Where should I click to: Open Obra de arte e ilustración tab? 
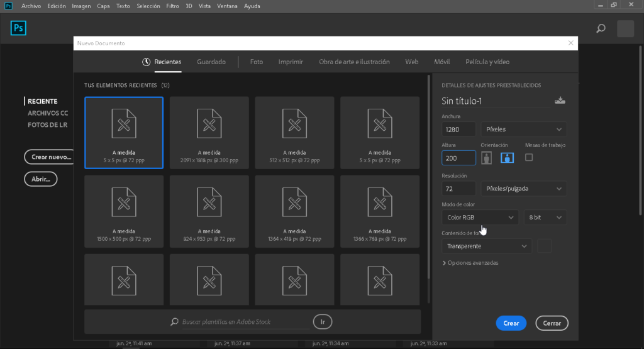click(x=354, y=62)
